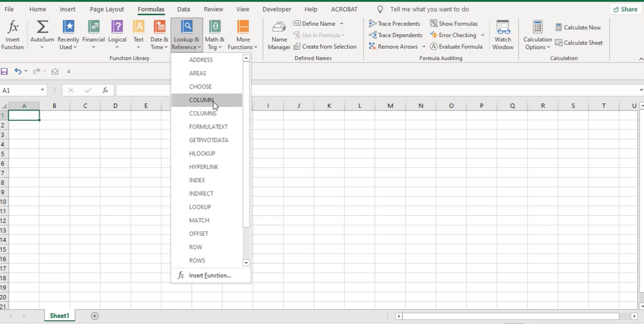Switch to the Data tab
The height and width of the screenshot is (324, 644).
tap(184, 9)
